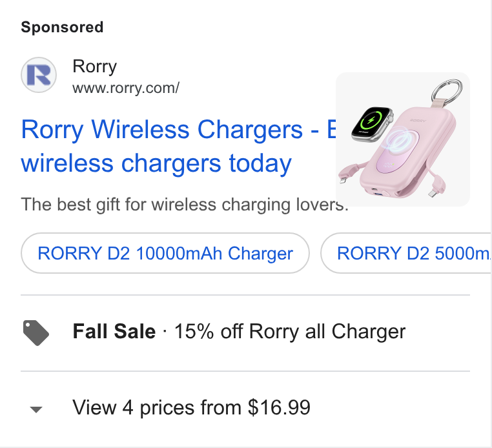The width and height of the screenshot is (492, 448).
Task: Open the Fall Sale promotion
Action: tap(114, 331)
